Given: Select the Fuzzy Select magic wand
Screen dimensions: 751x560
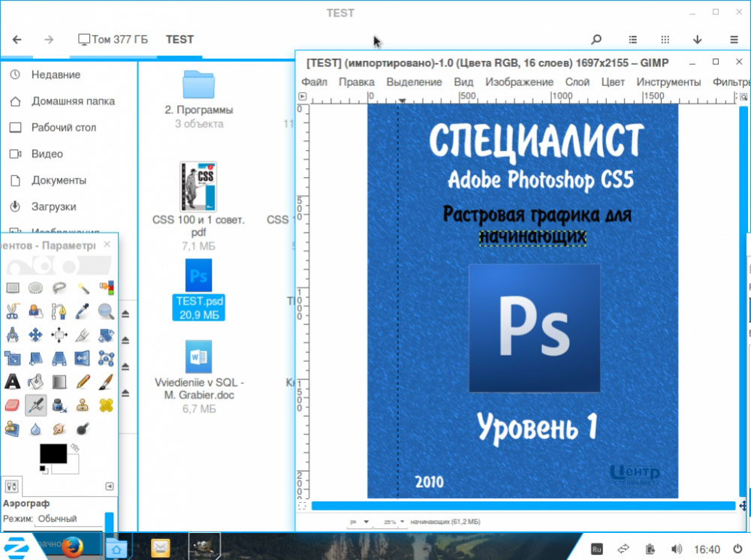Looking at the screenshot, I should coord(83,288).
